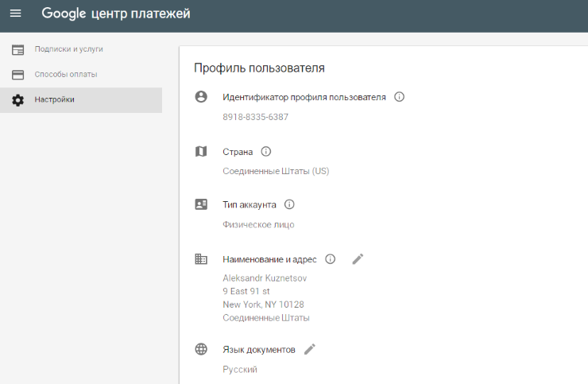588x384 pixels.
Task: Click the Тип аккаунта contact card icon
Action: (x=201, y=204)
